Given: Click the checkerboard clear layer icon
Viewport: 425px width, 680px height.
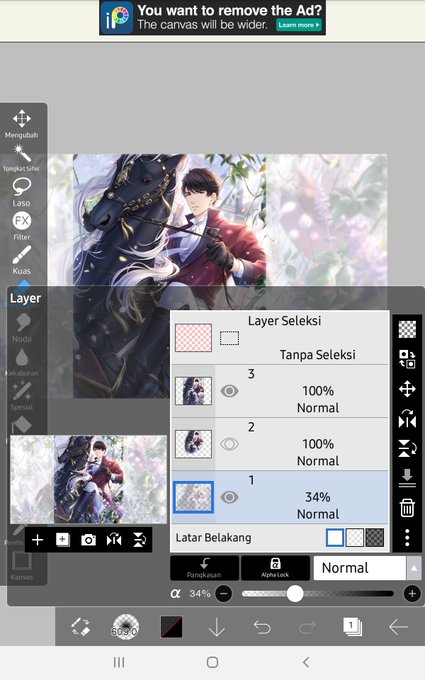Looking at the screenshot, I should coord(407,329).
